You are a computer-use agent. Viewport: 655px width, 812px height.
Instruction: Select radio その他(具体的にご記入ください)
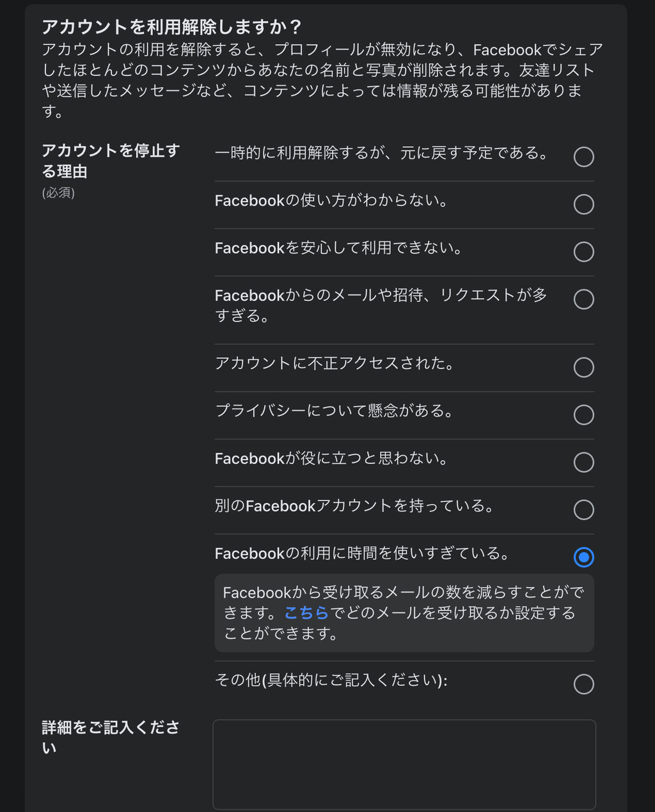(583, 684)
